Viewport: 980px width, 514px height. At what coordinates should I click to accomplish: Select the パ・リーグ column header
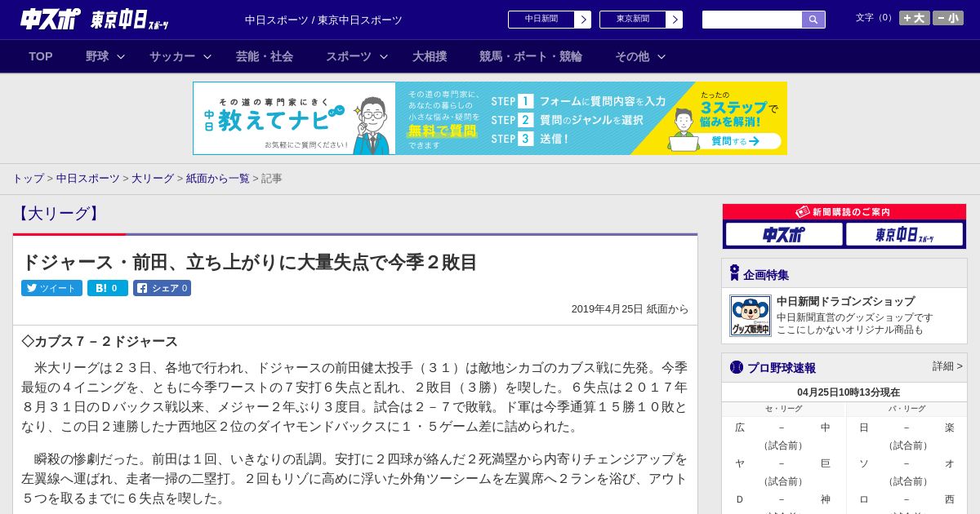[906, 409]
